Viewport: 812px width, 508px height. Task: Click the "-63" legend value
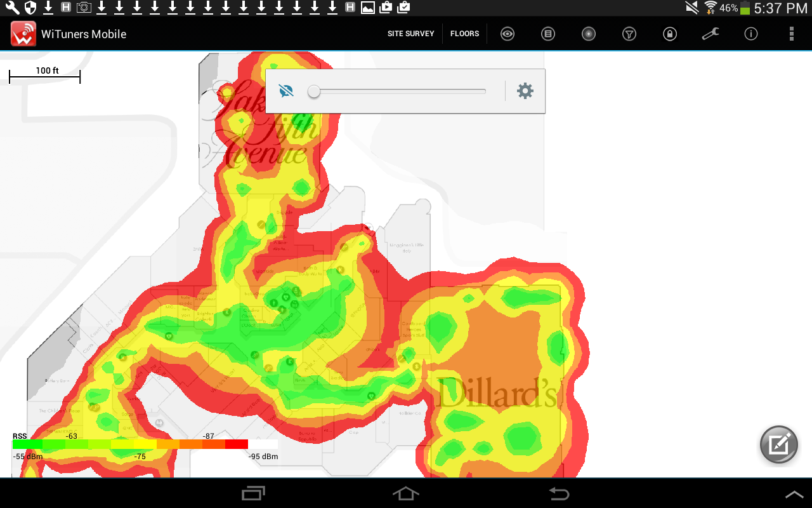71,436
